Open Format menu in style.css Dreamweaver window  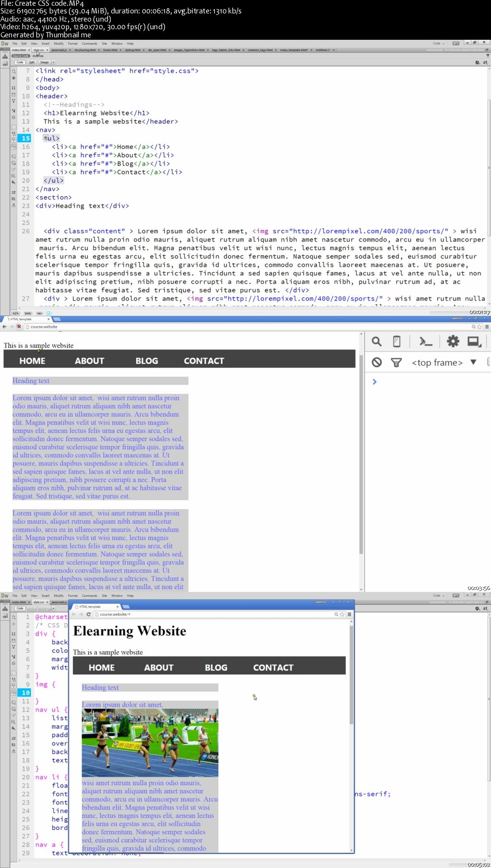[73, 596]
